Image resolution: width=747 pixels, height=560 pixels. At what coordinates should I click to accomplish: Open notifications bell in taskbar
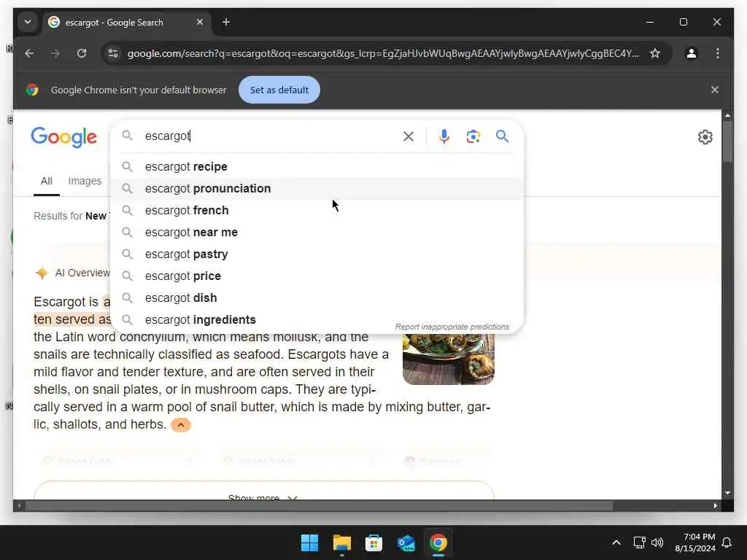pyautogui.click(x=727, y=542)
